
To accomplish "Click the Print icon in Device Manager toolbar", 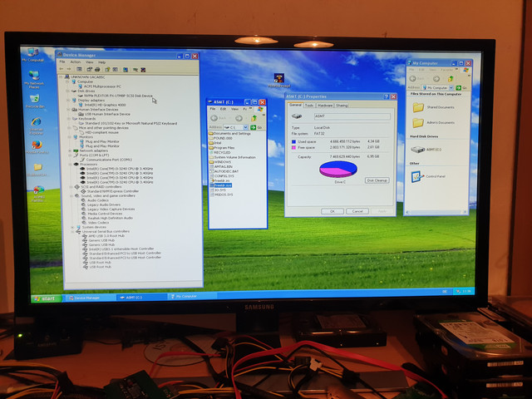I will click(97, 69).
